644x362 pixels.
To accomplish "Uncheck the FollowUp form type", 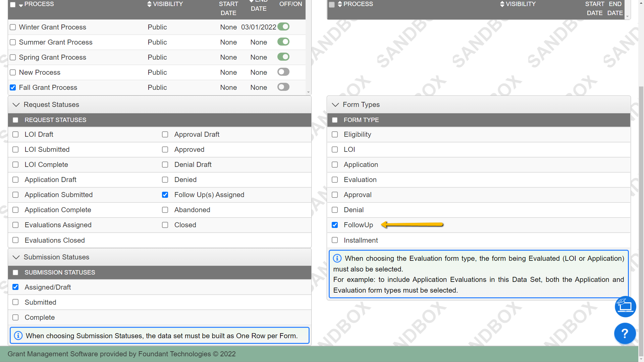I will click(335, 225).
